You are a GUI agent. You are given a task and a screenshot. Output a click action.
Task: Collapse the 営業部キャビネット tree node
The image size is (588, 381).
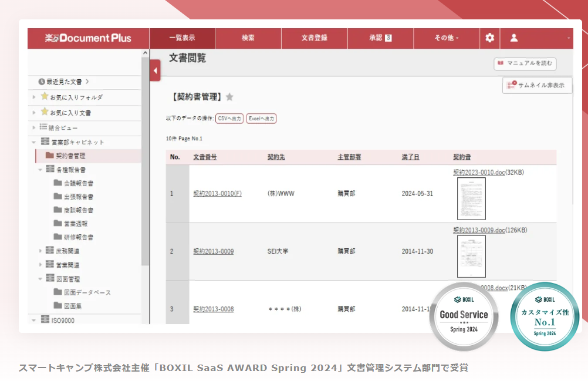coord(34,143)
